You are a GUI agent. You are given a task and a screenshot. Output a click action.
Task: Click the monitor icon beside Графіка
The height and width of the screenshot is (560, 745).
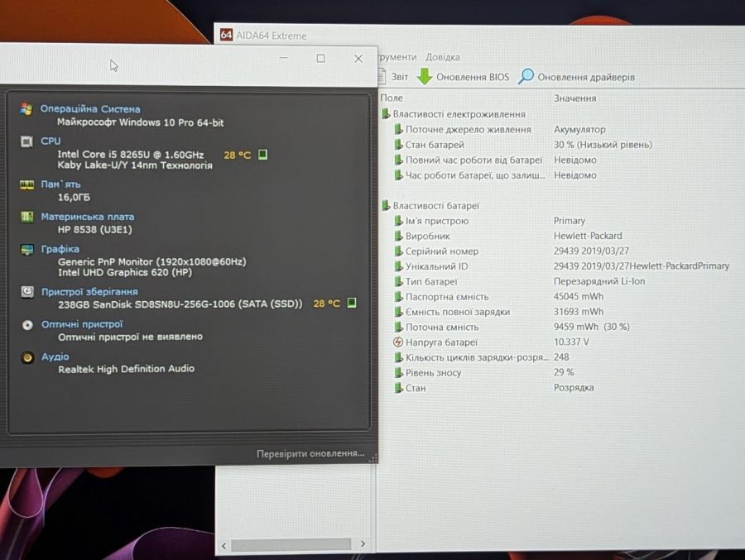[x=27, y=249]
